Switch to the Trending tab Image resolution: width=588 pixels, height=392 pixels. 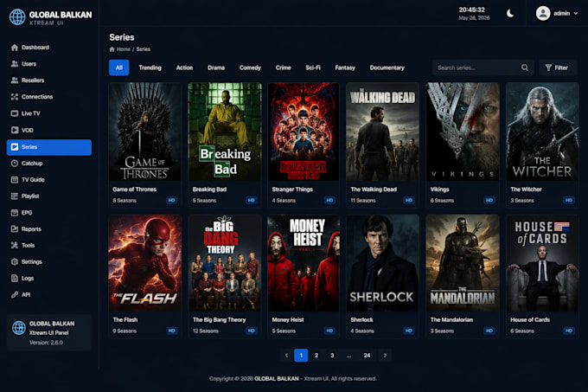[150, 67]
